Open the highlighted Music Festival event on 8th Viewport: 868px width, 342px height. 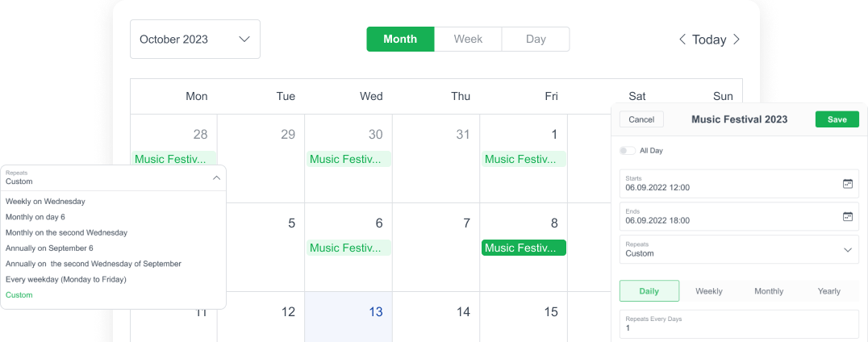point(524,248)
